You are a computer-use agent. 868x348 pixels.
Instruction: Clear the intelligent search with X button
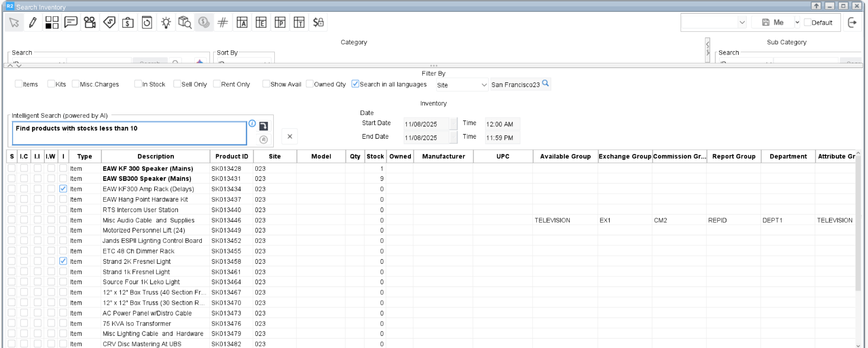290,136
